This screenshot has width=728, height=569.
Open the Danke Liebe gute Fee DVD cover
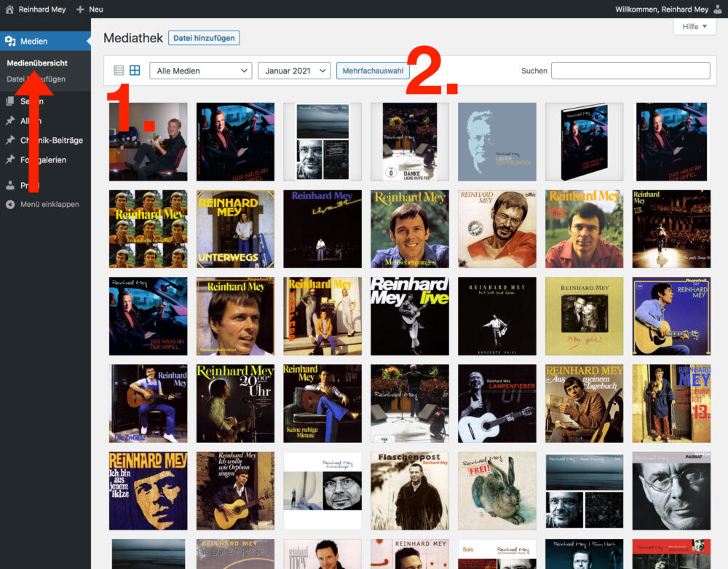(x=410, y=141)
